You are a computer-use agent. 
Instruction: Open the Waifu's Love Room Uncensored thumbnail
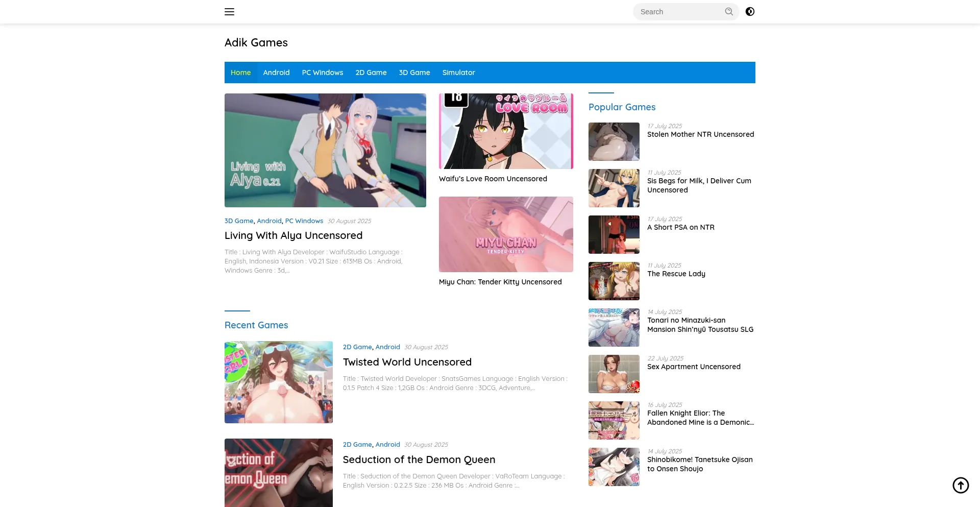pos(506,131)
